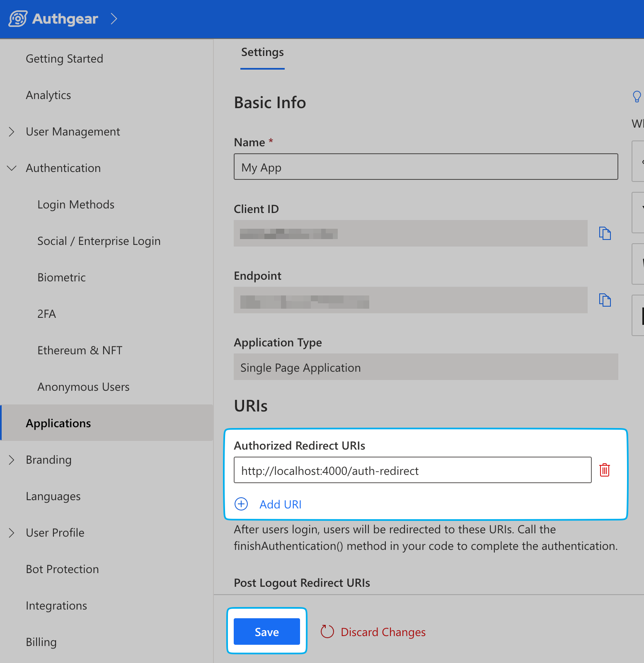Copy the Endpoint value

(605, 300)
